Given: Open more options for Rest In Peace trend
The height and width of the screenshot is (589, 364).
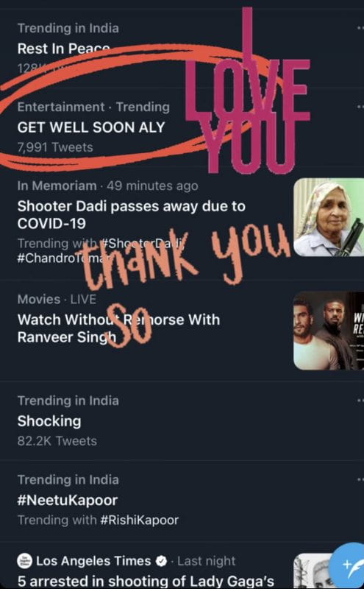Looking at the screenshot, I should (360, 28).
